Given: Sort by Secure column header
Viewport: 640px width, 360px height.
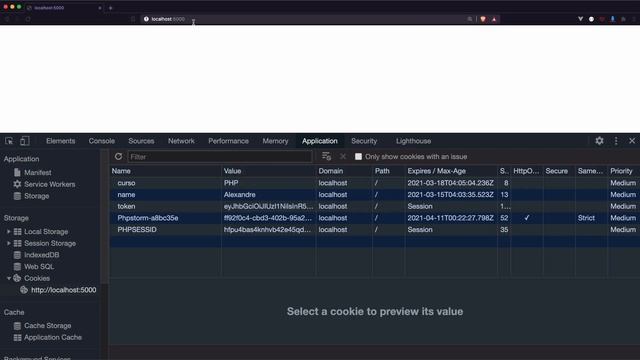Looking at the screenshot, I should 559,171.
